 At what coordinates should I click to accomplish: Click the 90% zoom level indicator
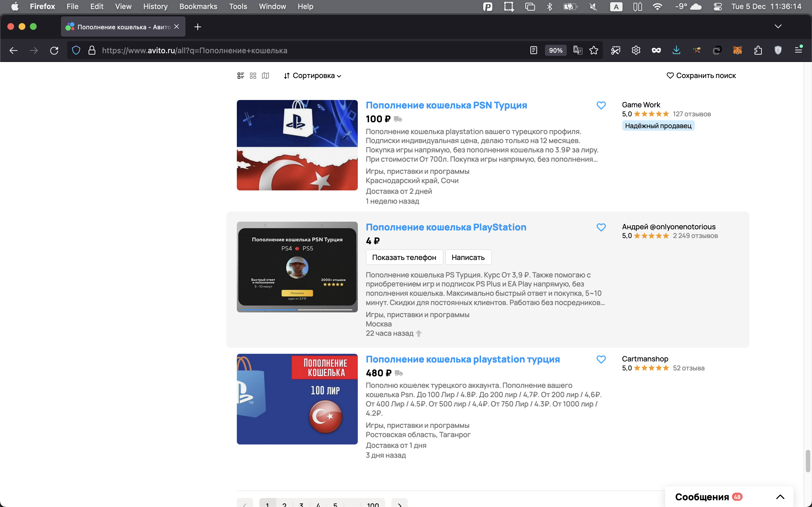pos(555,50)
